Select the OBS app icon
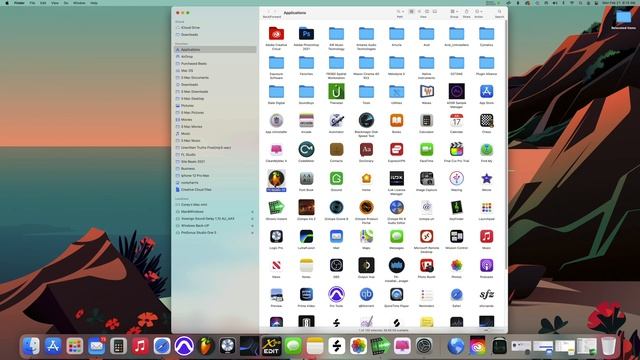Screen dimensions: 640x360 click(336, 265)
